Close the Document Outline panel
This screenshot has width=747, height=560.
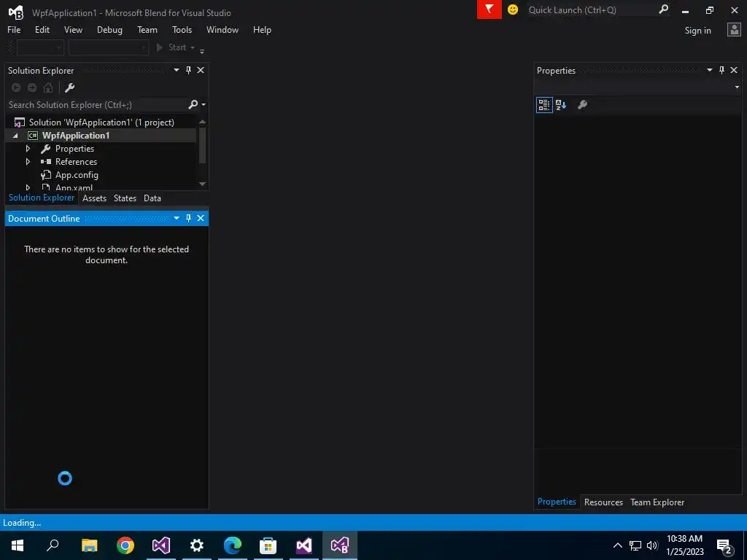coord(201,218)
